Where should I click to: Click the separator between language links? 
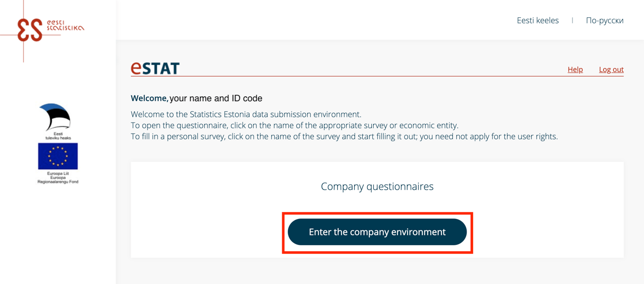pos(572,20)
